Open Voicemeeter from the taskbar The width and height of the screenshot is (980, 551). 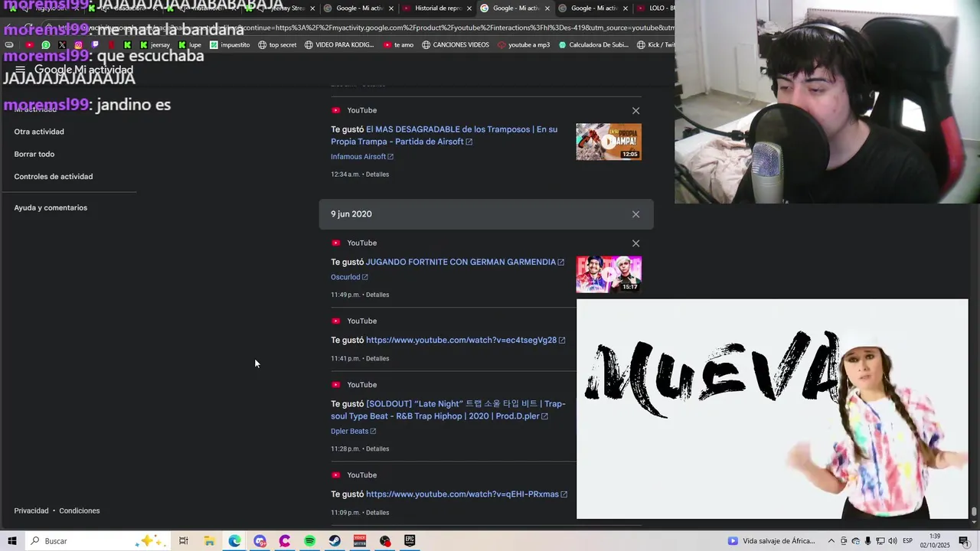pyautogui.click(x=360, y=541)
